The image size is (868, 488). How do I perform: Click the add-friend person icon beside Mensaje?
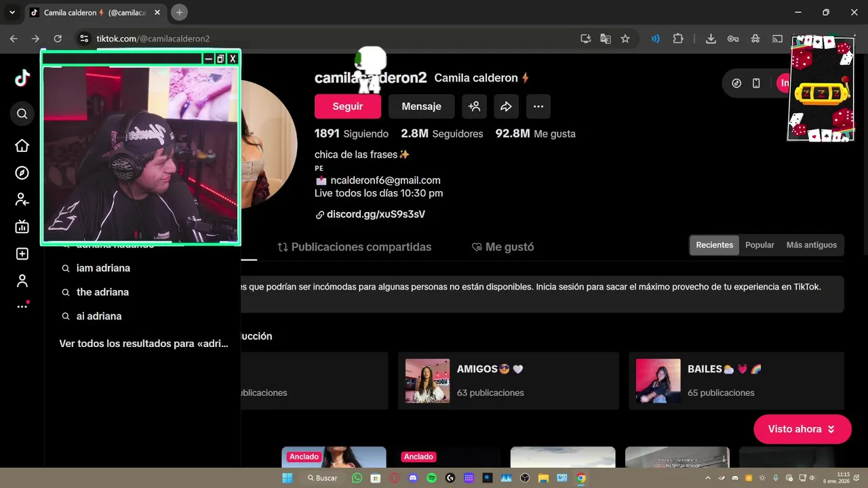coord(474,106)
